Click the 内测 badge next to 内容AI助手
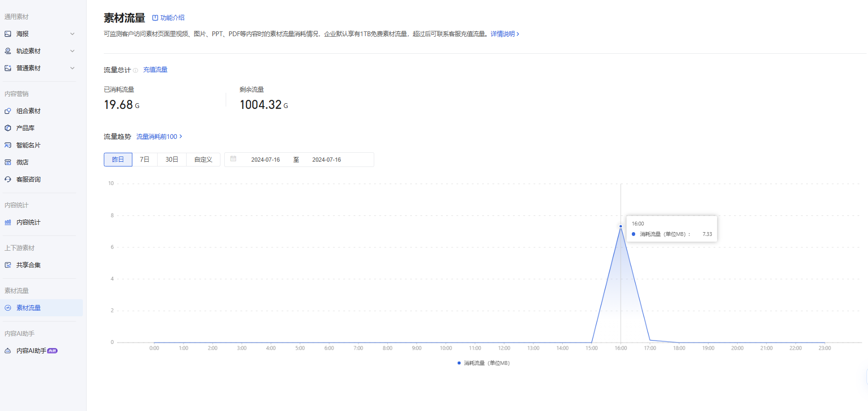The height and width of the screenshot is (411, 868). 52,351
